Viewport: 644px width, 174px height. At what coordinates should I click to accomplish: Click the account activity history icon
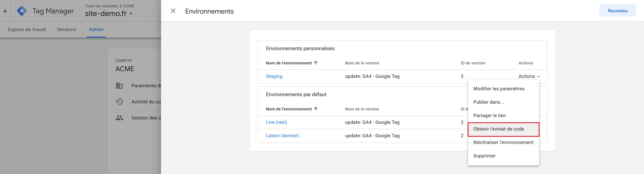coord(119,102)
